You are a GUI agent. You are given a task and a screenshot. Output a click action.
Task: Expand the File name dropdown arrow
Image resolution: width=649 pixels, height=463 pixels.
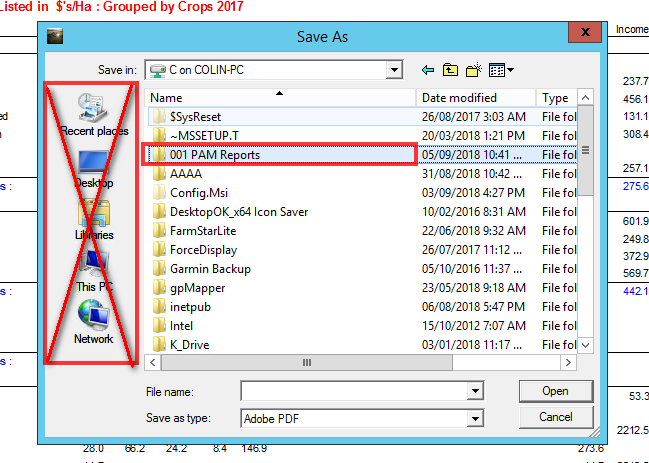[475, 391]
